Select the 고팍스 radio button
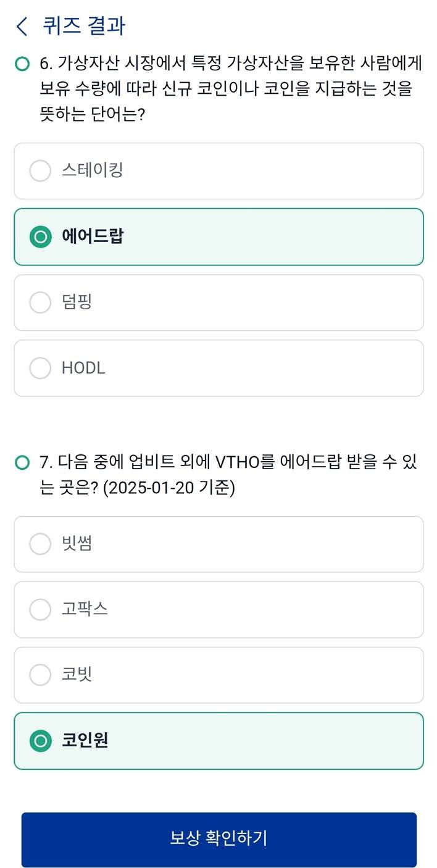This screenshot has width=437, height=868. tap(40, 609)
